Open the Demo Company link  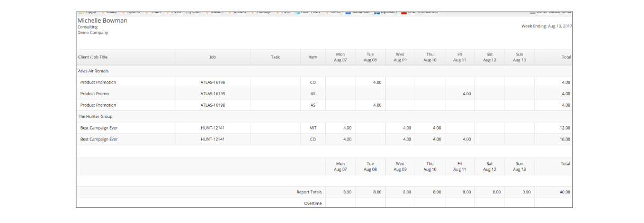pyautogui.click(x=93, y=33)
